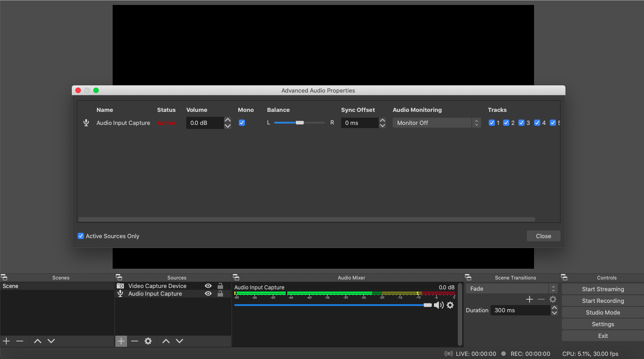
Task: Add a transition in Scene Transitions panel
Action: (x=530, y=299)
